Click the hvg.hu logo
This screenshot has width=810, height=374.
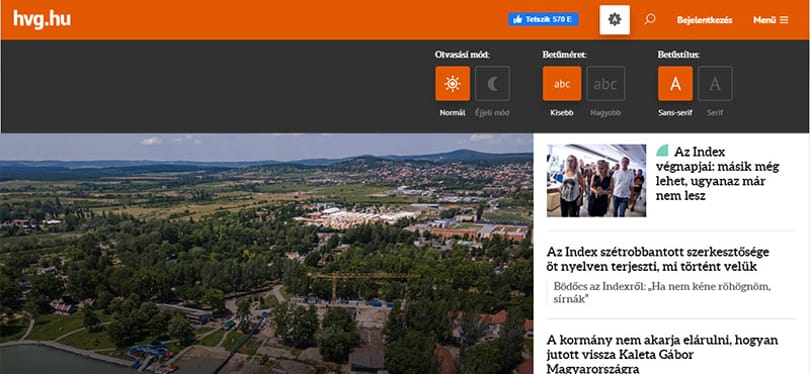coord(42,20)
